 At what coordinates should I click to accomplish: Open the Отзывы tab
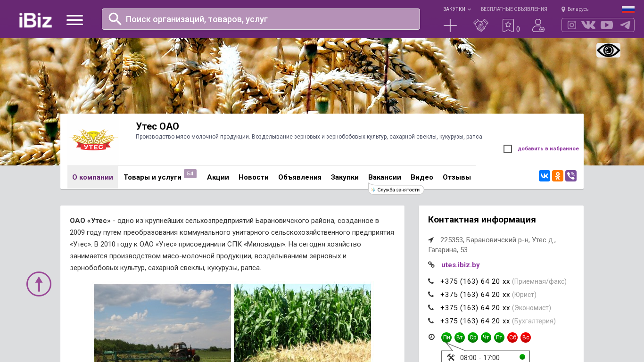(457, 177)
